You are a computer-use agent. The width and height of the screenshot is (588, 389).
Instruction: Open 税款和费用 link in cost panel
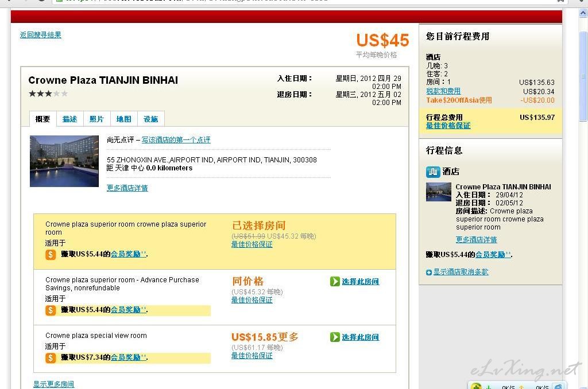(x=443, y=91)
